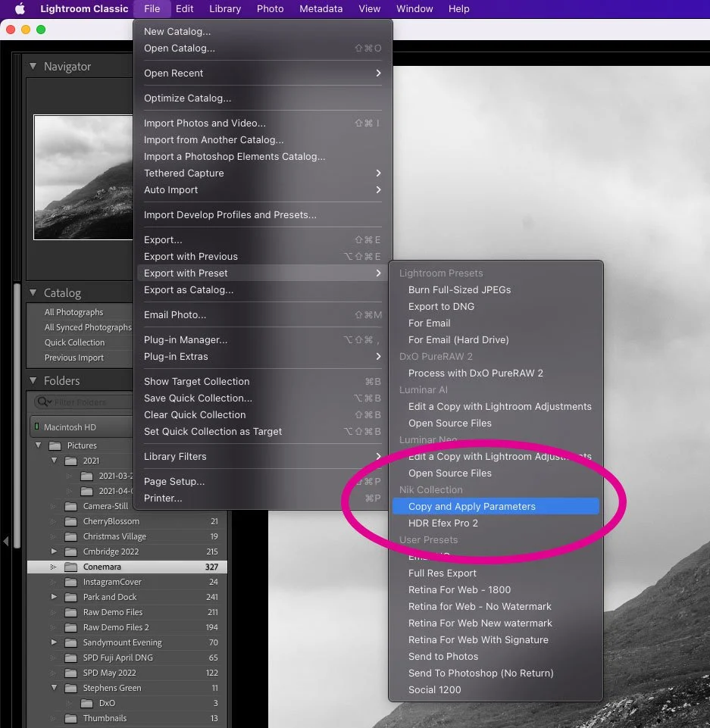Screen dimensions: 710x728
Task: Open Plug-in Manager
Action: point(262,340)
